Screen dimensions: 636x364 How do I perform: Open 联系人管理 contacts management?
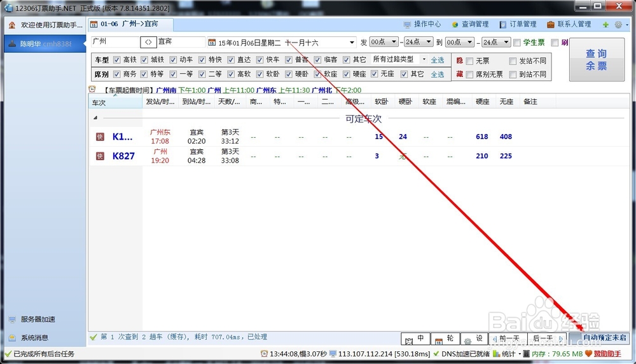(569, 24)
